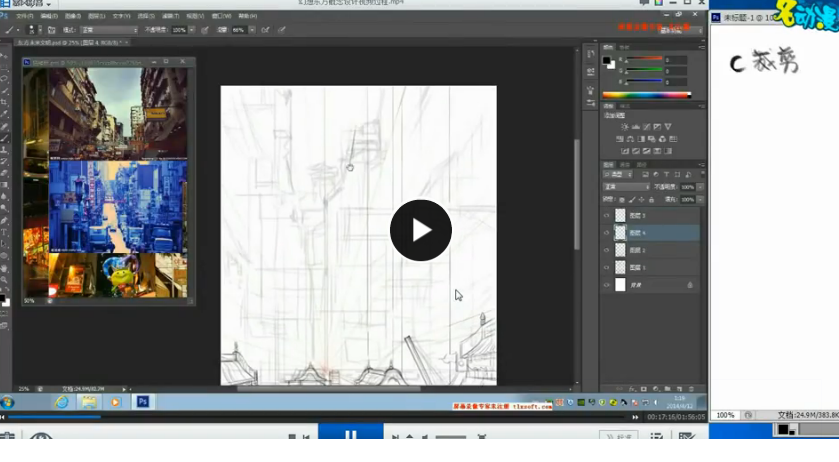Viewport: 839px width, 462px height.
Task: Open the 窗口(W) menu
Action: click(221, 16)
